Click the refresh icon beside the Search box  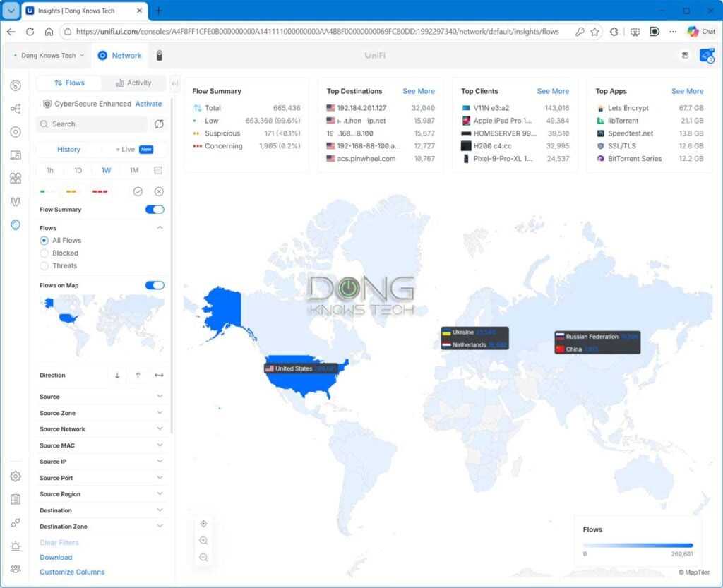(159, 124)
